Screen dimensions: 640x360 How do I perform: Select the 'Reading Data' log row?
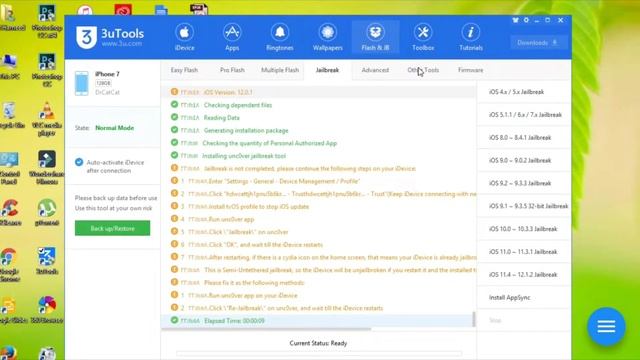317,118
